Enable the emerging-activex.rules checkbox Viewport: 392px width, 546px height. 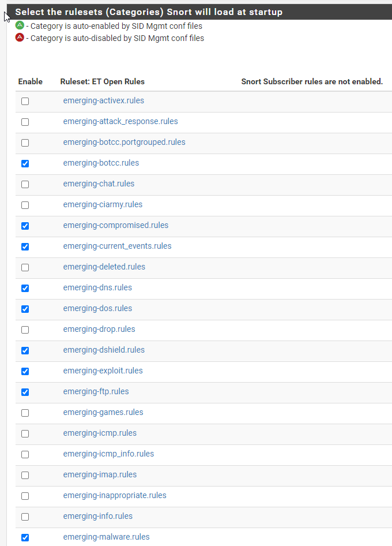25,102
